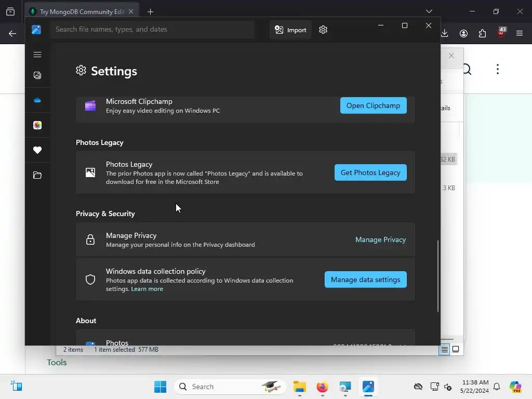
Task: Open the browser tab list dropdown
Action: coord(429,11)
